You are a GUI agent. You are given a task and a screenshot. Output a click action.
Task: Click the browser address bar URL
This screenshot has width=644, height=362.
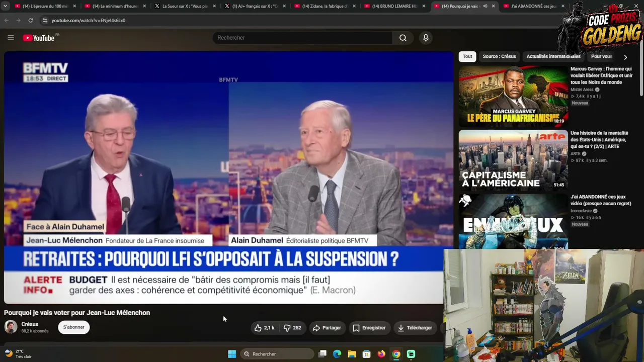pyautogui.click(x=89, y=21)
